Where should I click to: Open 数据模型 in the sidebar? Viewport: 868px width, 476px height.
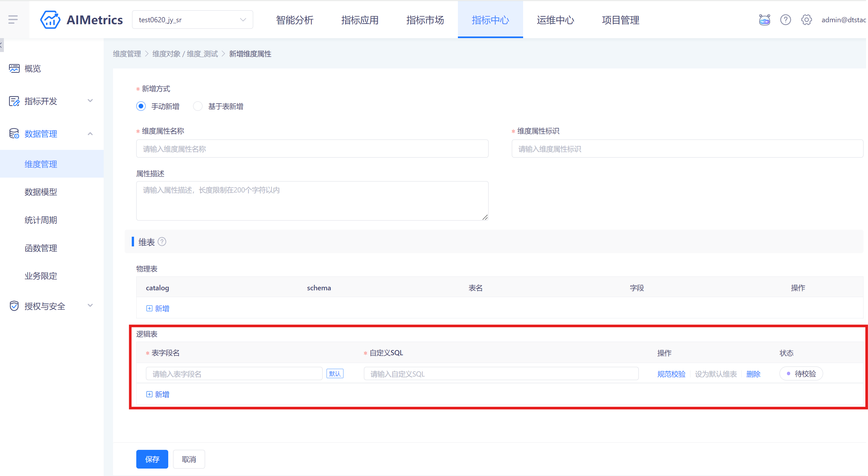coord(41,192)
